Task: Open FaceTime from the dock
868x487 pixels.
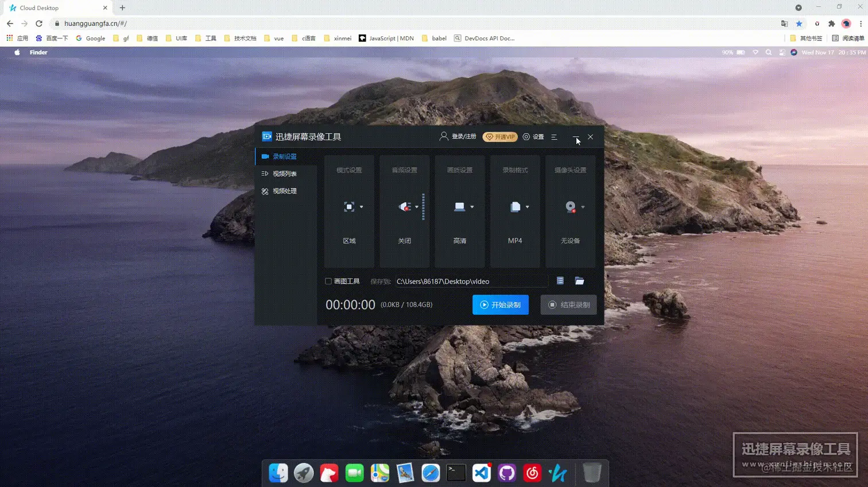Action: (355, 473)
